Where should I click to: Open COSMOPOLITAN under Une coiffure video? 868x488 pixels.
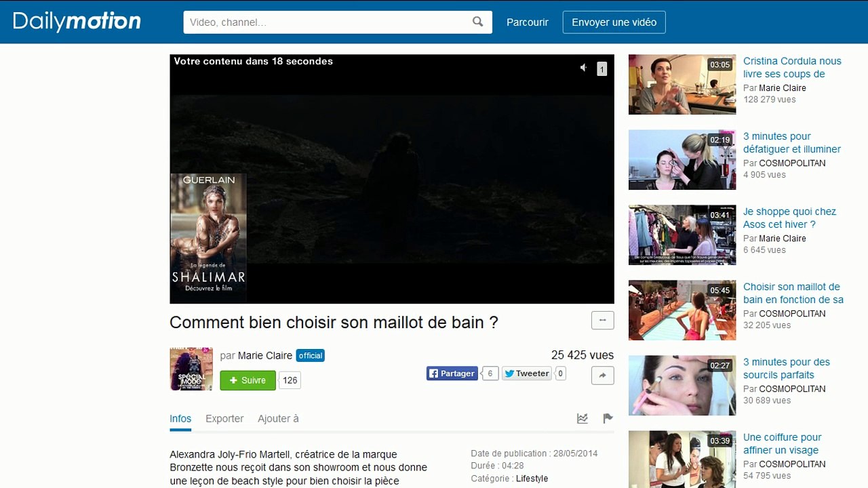(x=792, y=464)
